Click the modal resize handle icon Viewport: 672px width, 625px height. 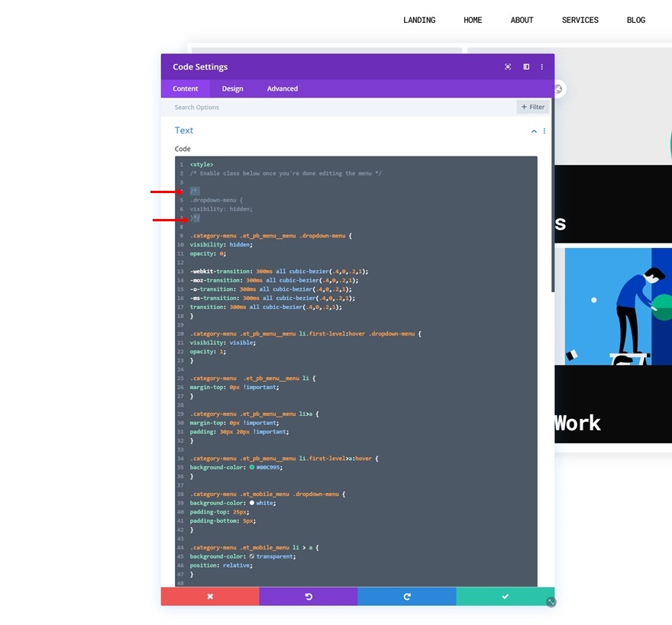pos(551,602)
